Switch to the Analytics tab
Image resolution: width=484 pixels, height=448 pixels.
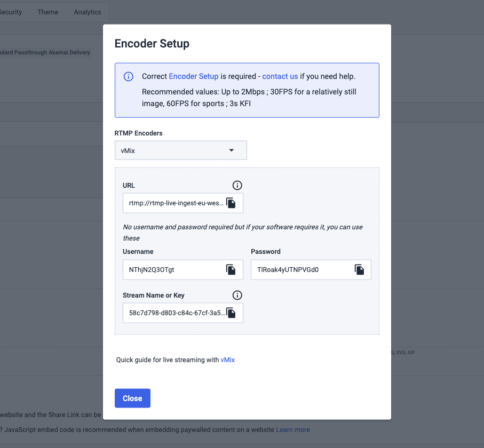88,12
